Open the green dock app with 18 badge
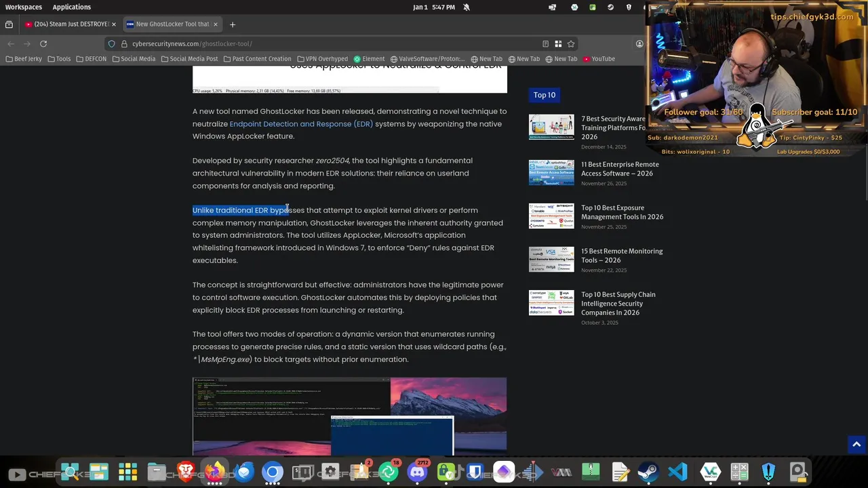 pos(389,472)
